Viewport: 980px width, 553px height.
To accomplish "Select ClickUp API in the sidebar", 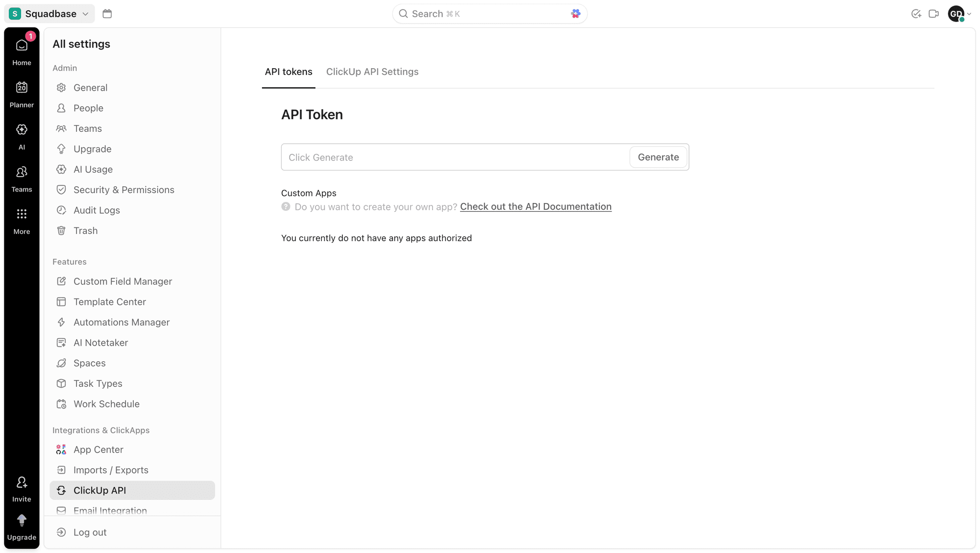I will pyautogui.click(x=132, y=490).
